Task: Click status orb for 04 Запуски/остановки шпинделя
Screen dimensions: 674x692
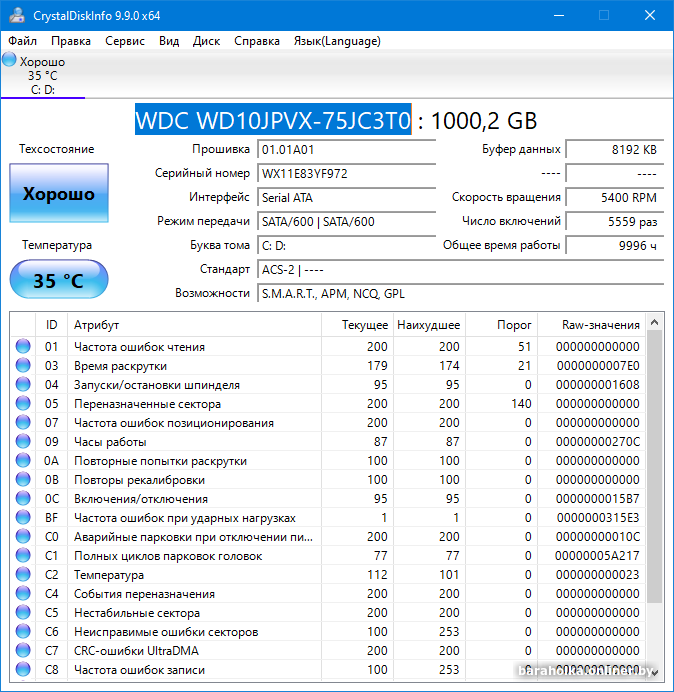Action: pyautogui.click(x=23, y=384)
